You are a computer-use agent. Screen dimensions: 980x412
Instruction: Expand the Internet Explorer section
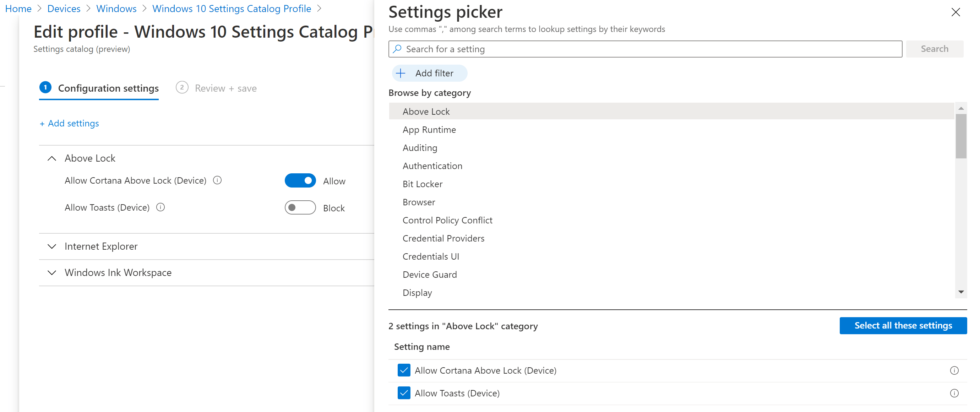[x=52, y=246]
